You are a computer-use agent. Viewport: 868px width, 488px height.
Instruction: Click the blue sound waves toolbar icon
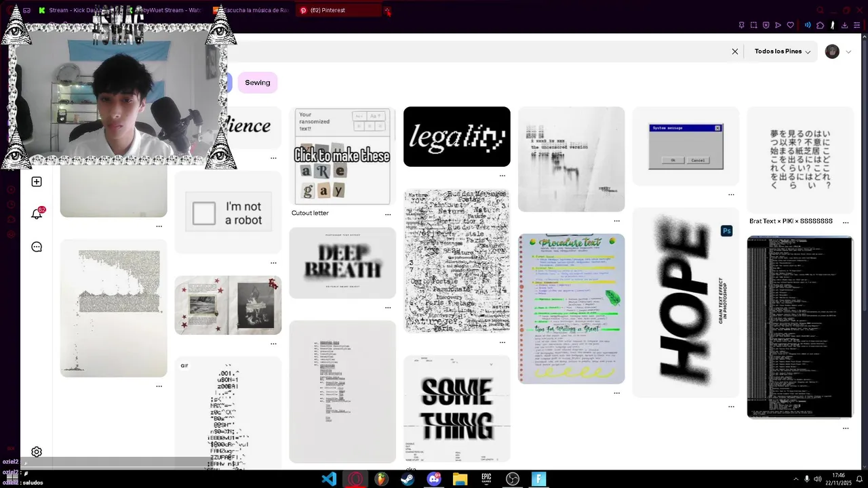pos(808,25)
